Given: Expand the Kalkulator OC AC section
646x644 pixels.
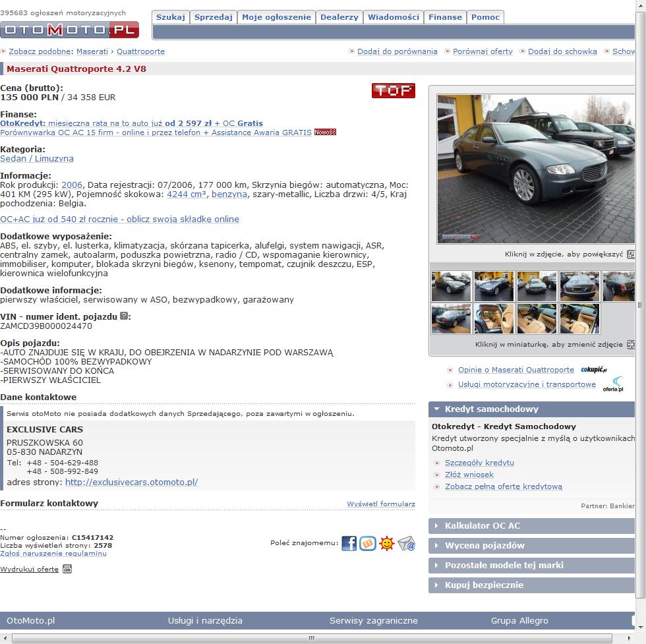Looking at the screenshot, I should 531,526.
